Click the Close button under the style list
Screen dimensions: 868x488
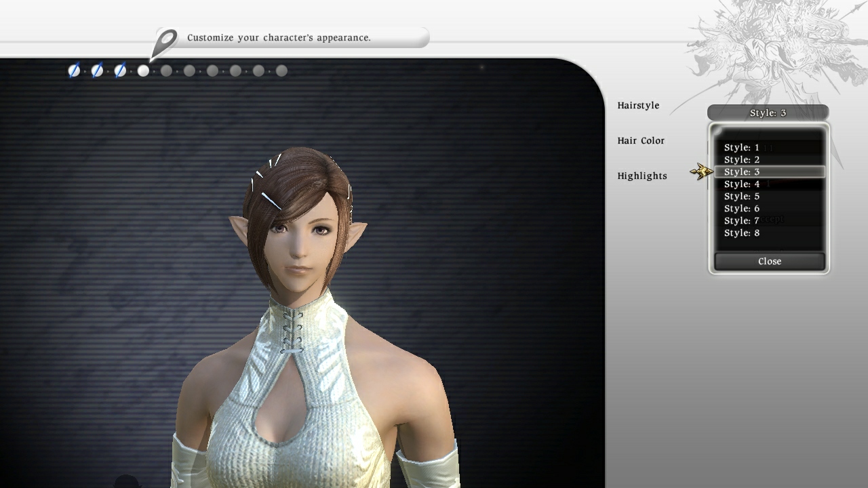point(769,261)
